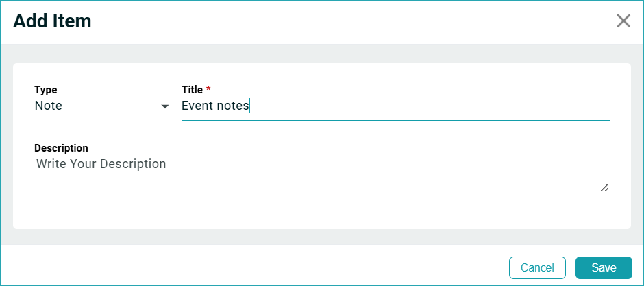Save the new item
644x286 pixels.
click(604, 267)
